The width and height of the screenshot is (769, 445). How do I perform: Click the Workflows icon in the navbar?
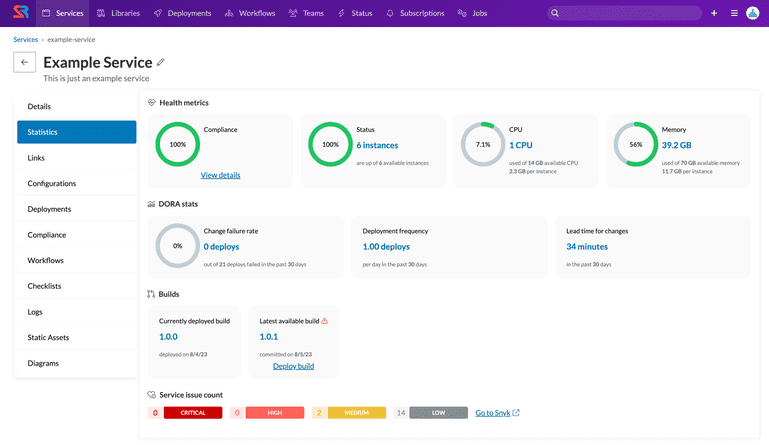point(229,13)
